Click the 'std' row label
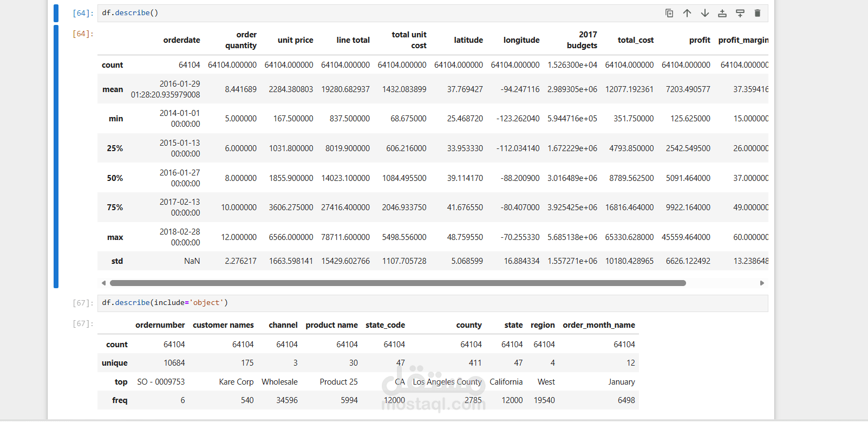Viewport: 868px width, 422px height. pos(117,261)
